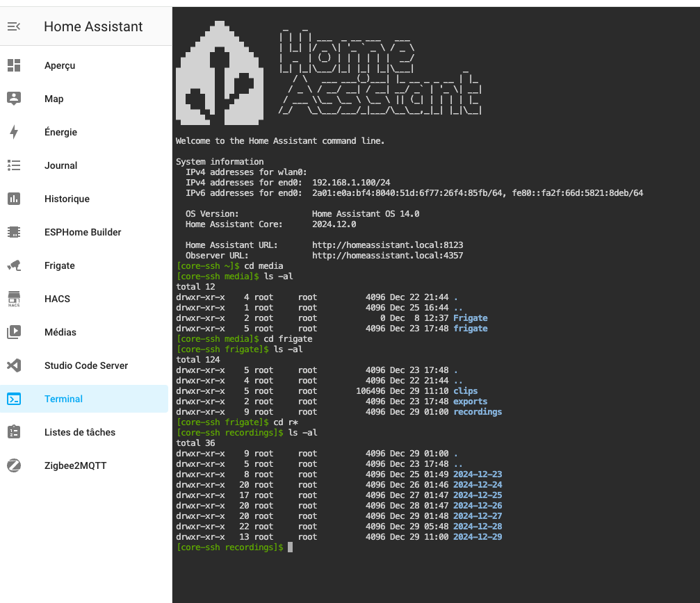Click the Énergie lightning bolt icon
This screenshot has height=603, width=700.
pos(14,132)
